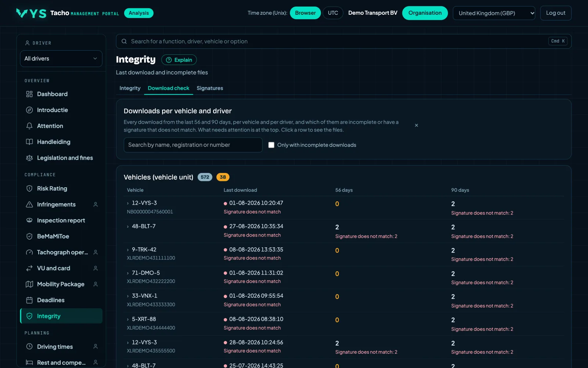
Task: Select the Download check tab
Action: (x=168, y=88)
